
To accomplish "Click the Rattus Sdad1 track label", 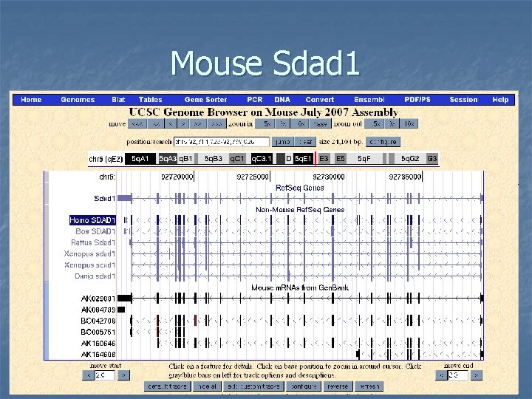I will tap(93, 242).
